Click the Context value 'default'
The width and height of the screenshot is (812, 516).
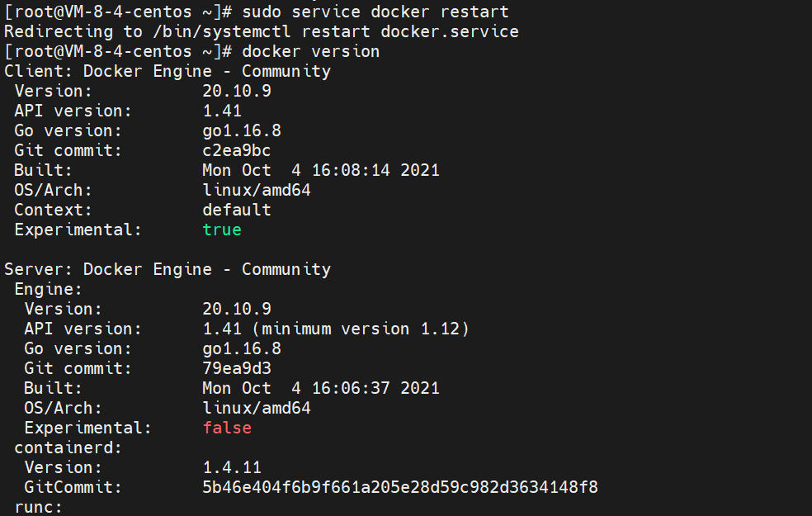coord(237,210)
